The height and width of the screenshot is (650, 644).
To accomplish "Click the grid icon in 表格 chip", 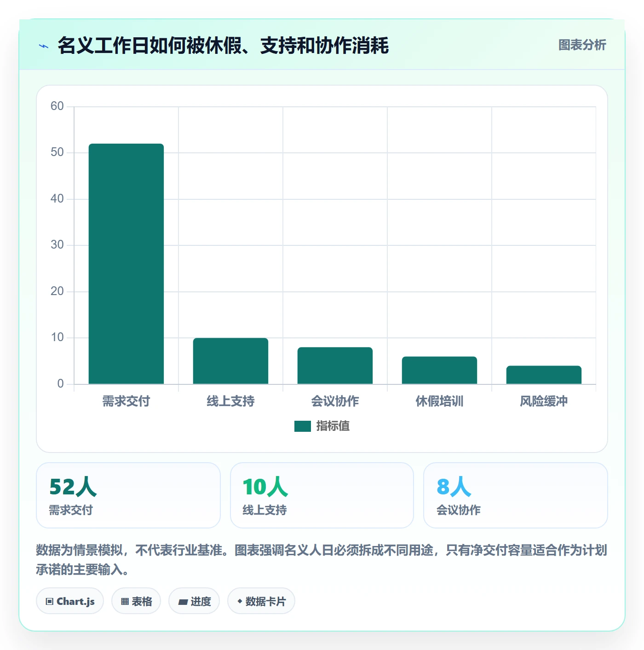I will click(125, 602).
